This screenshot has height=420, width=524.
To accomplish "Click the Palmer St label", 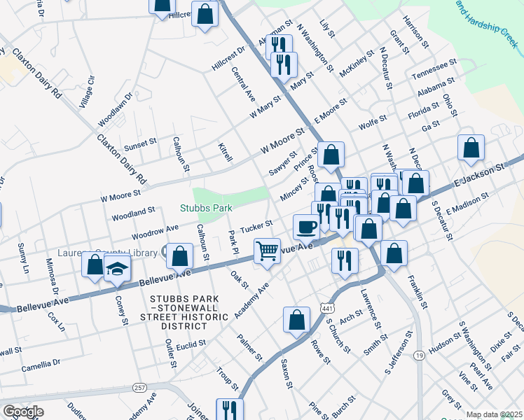I will pos(249,348).
